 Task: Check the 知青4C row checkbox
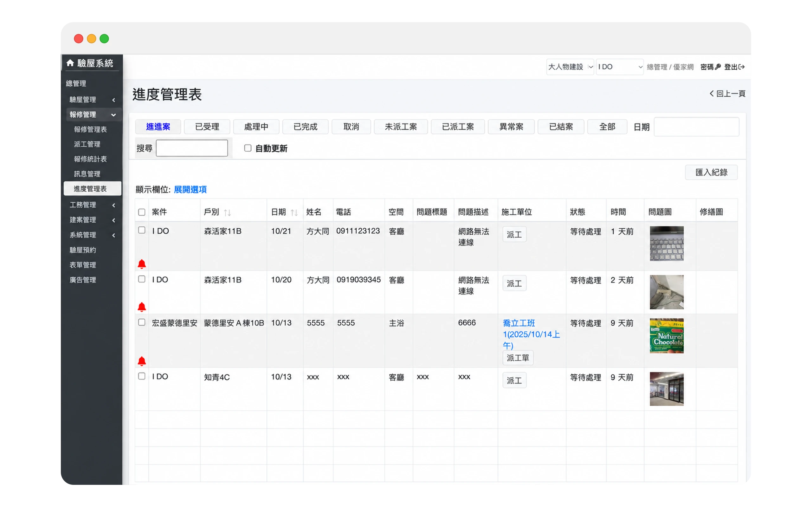(x=142, y=376)
